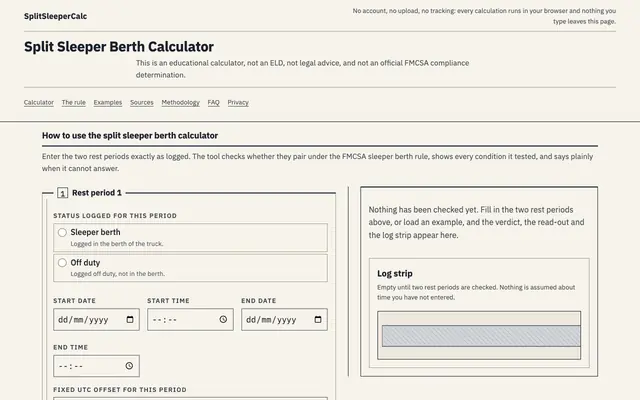Viewport: 640px width, 400px height.
Task: Focus the Start Time input field
Action: [190, 319]
